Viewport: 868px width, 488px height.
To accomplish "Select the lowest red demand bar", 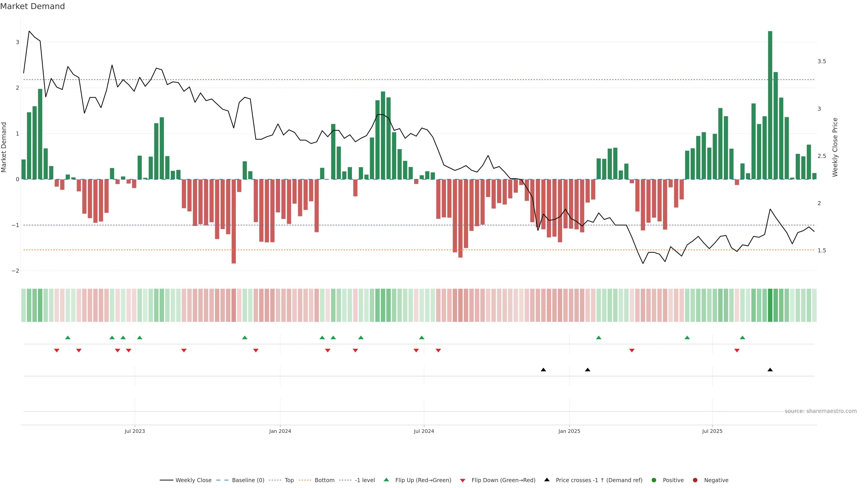I will click(x=234, y=221).
